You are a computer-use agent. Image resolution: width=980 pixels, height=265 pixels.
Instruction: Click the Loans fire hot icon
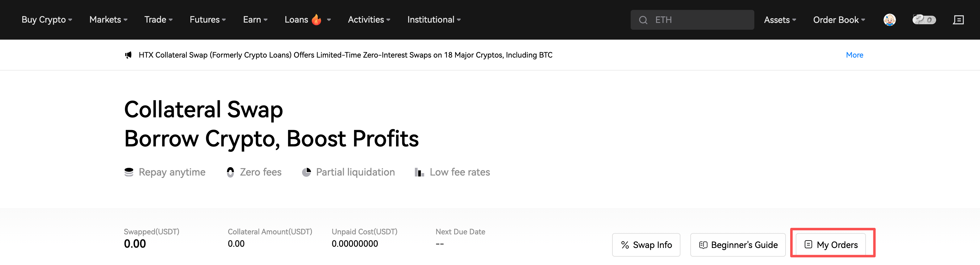point(316,20)
